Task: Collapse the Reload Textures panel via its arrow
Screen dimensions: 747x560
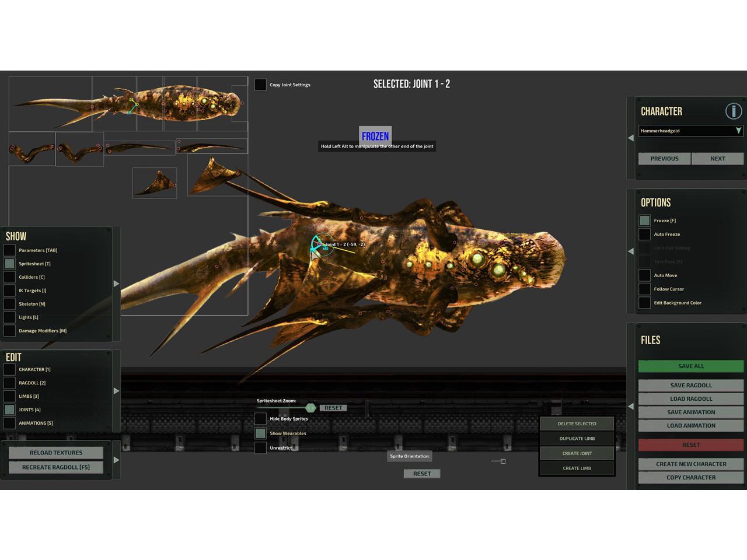Action: pyautogui.click(x=116, y=460)
